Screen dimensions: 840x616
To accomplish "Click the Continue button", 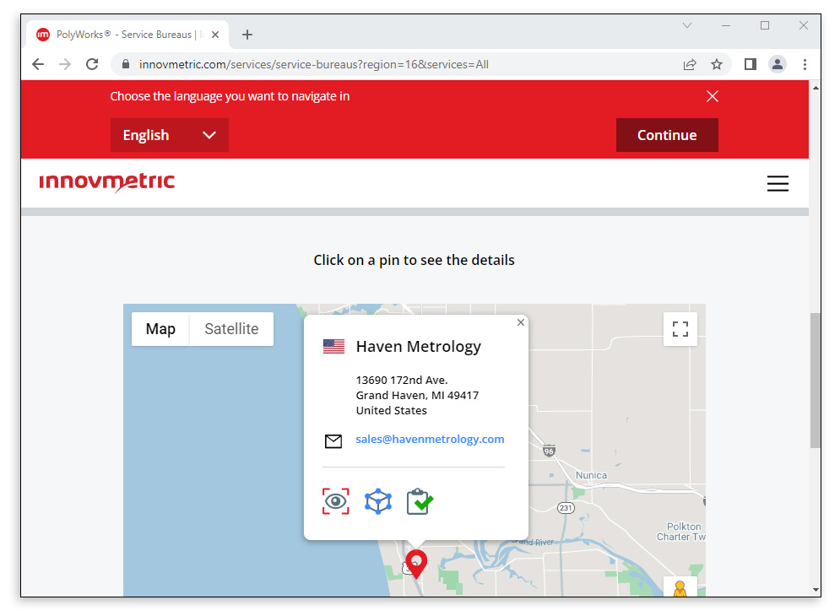I will (x=667, y=135).
